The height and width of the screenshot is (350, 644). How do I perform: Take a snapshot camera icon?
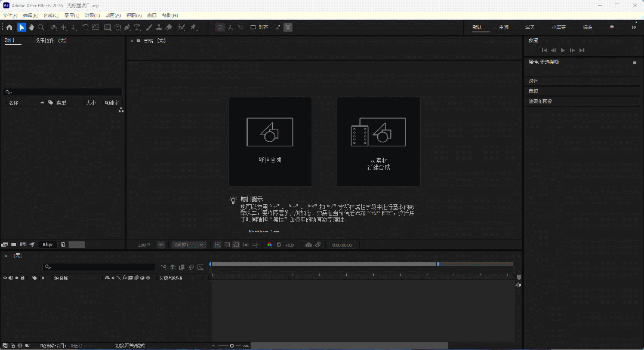click(309, 245)
